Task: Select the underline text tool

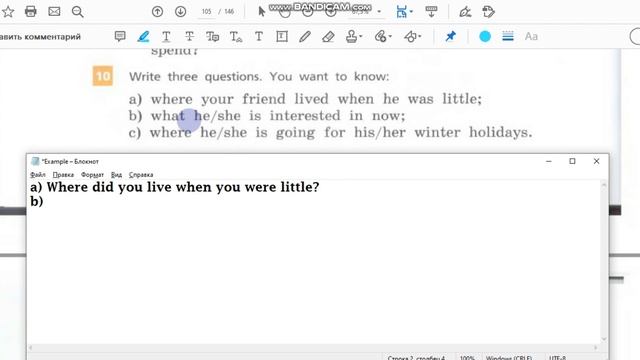Action: tap(166, 37)
